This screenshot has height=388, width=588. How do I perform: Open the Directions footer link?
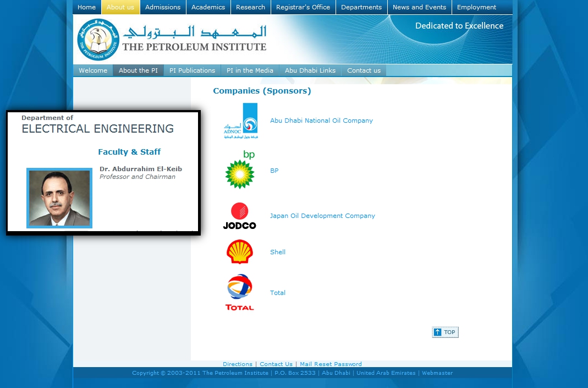click(x=238, y=364)
